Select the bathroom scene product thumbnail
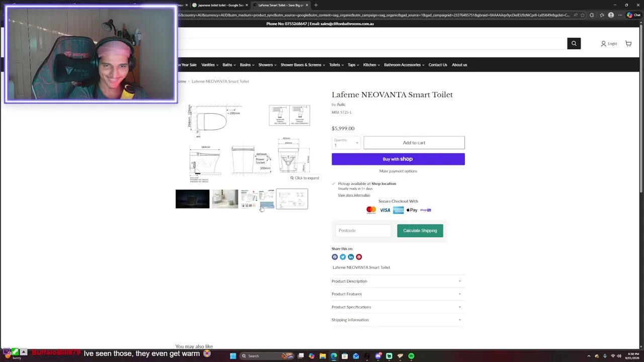This screenshot has width=644, height=362. (x=225, y=199)
